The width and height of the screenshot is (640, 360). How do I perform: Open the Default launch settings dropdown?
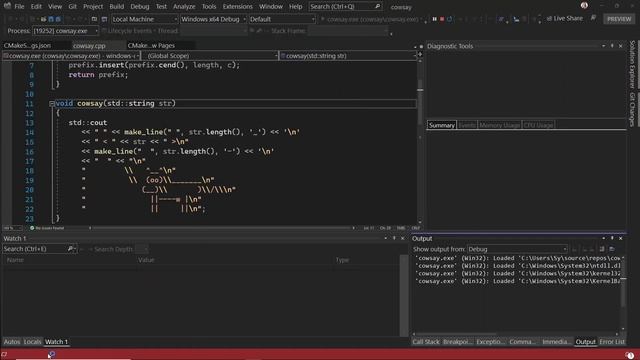click(282, 19)
